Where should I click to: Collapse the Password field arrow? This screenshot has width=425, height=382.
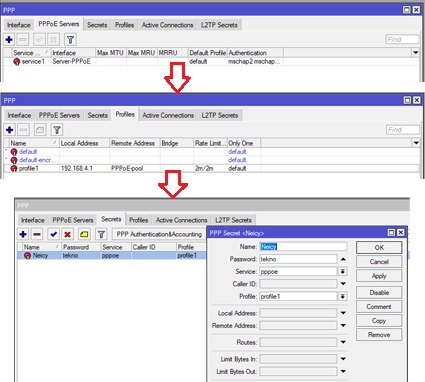[x=343, y=259]
